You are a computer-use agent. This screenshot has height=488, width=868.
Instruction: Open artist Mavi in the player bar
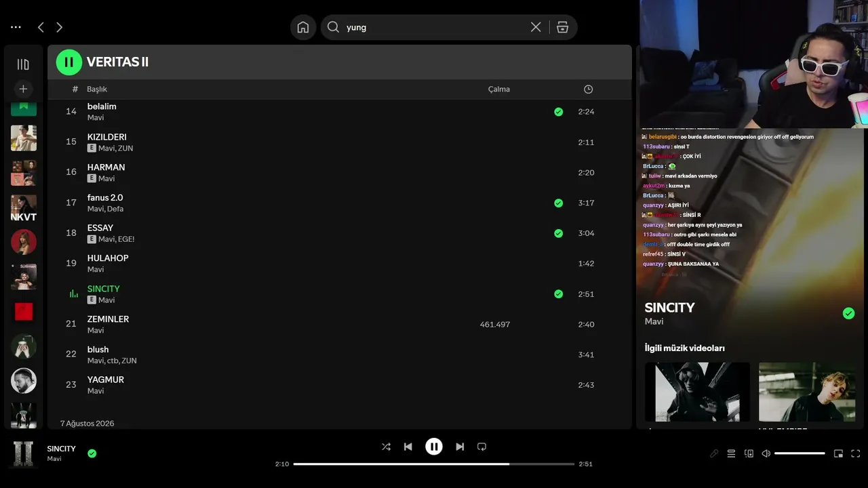[54, 459]
